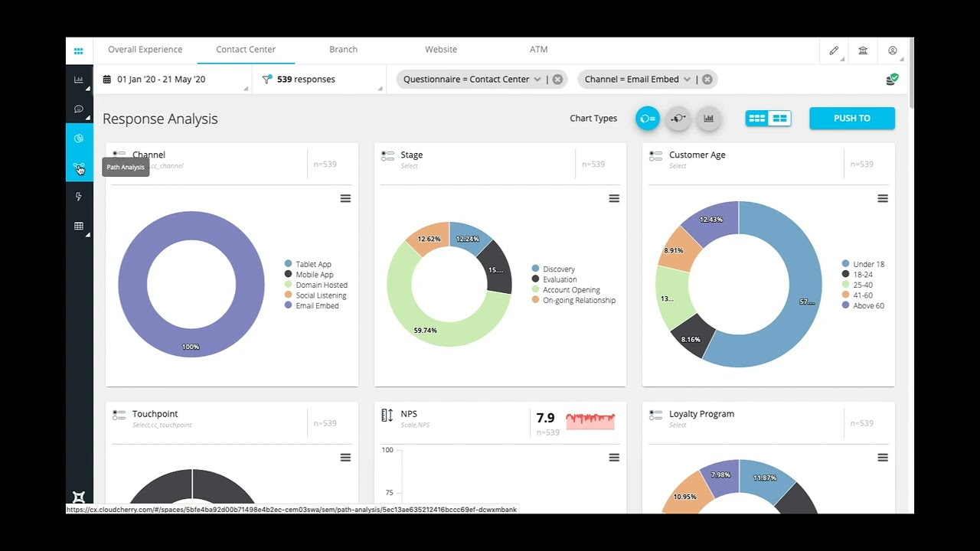
Task: Toggle Tablet App legend in Channel chart
Action: pyautogui.click(x=308, y=264)
